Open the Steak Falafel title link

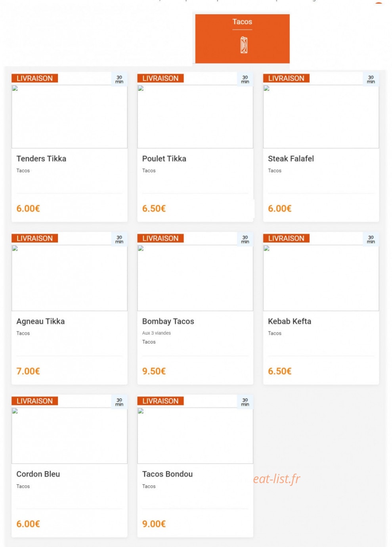point(291,159)
